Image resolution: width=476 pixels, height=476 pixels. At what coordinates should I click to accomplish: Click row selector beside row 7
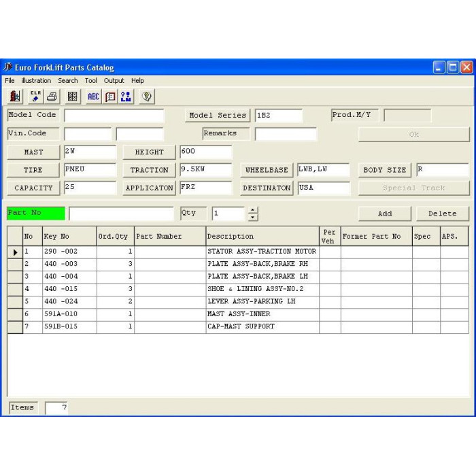[15, 327]
